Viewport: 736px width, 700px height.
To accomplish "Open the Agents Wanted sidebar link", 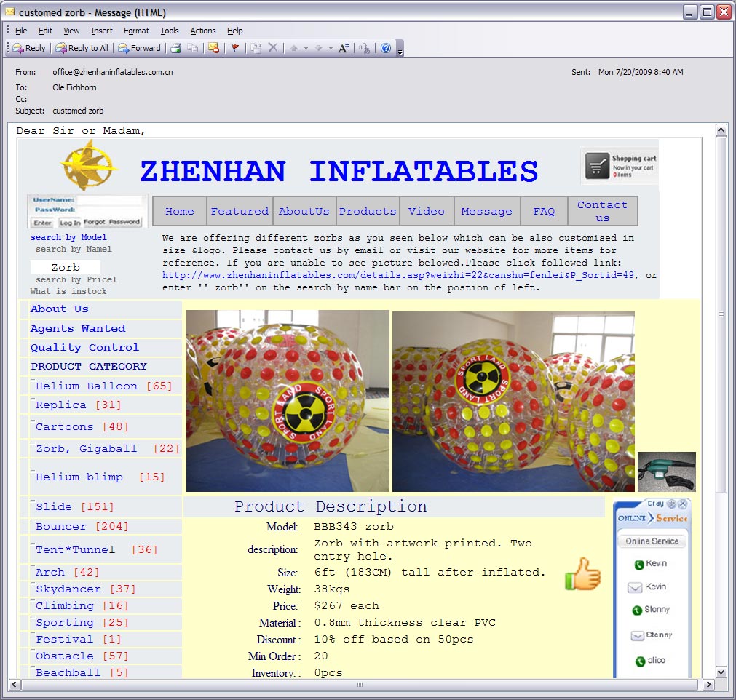I will coord(78,328).
